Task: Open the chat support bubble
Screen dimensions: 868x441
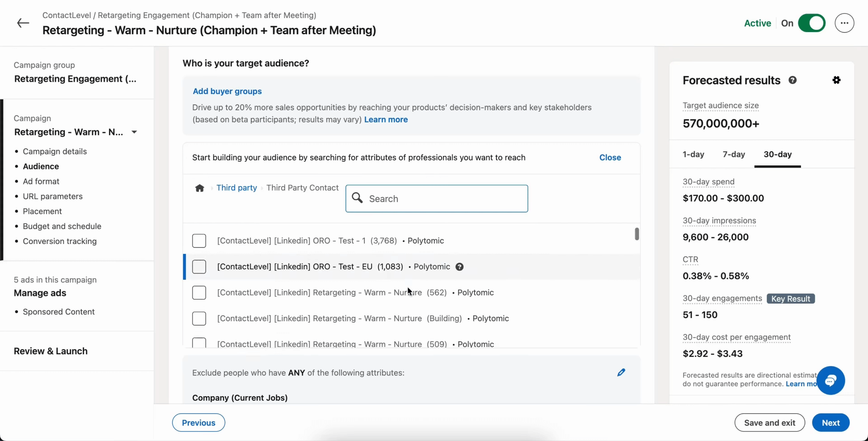Action: pos(830,380)
